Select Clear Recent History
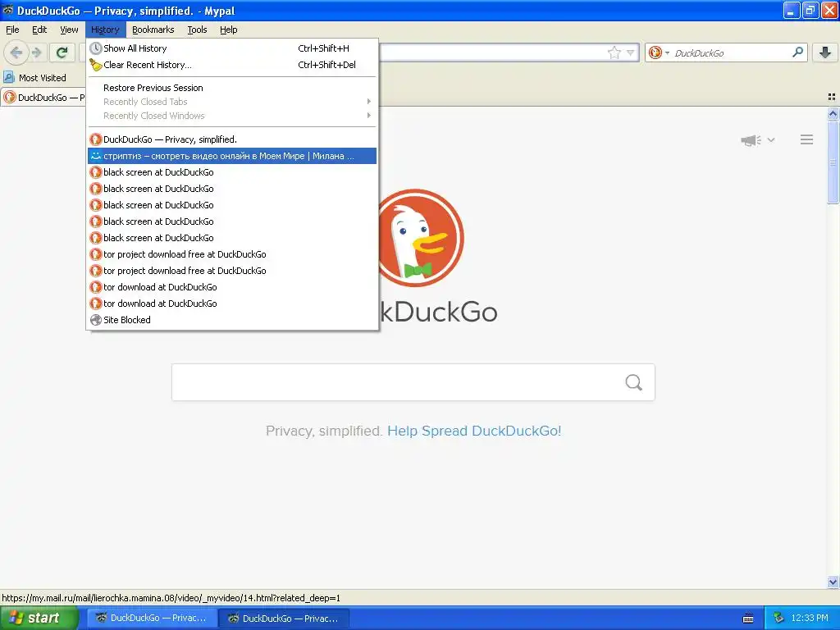840x630 pixels. click(232, 65)
